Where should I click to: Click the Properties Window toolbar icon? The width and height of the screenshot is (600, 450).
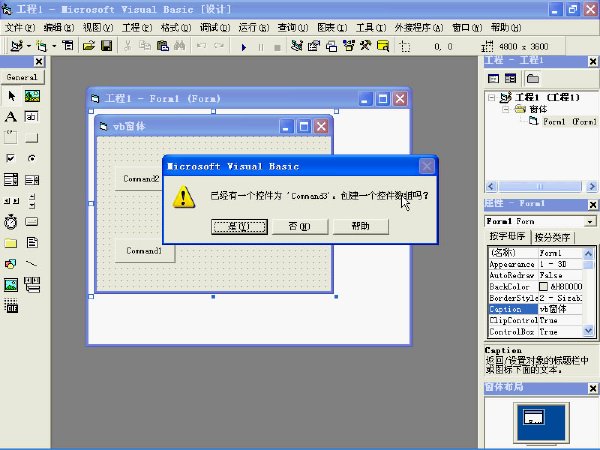click(314, 46)
